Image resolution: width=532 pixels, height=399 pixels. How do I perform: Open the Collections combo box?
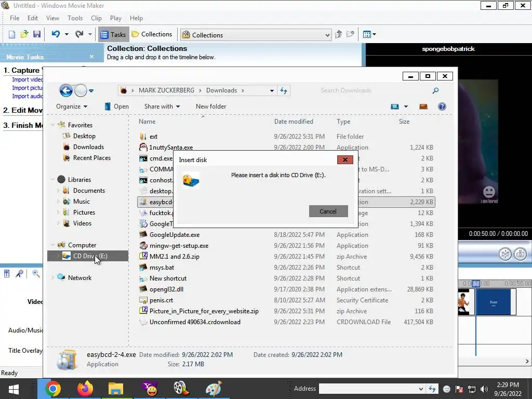[256, 35]
